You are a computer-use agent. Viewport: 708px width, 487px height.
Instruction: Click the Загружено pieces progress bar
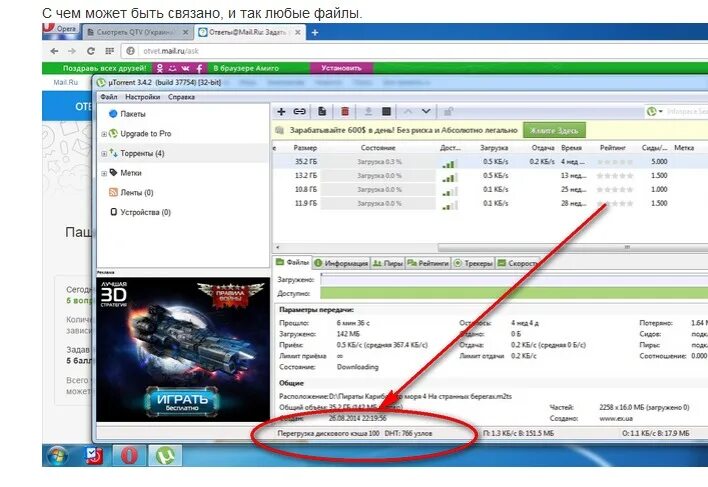pyautogui.click(x=514, y=280)
